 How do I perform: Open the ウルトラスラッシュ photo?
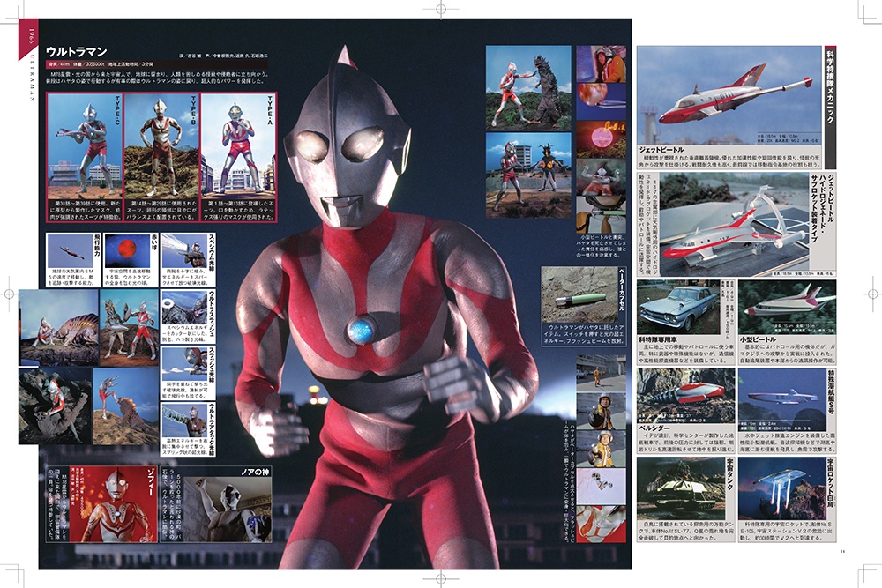click(184, 308)
